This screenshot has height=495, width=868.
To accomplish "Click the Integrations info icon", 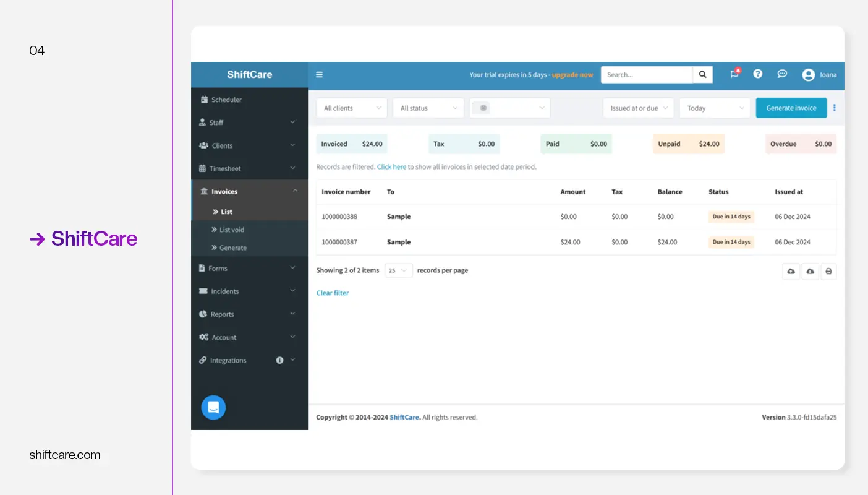I will coord(279,360).
